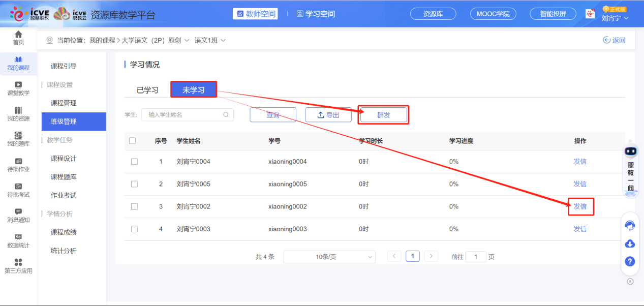
Task: Open the 语文1班 class dropdown
Action: click(210, 41)
